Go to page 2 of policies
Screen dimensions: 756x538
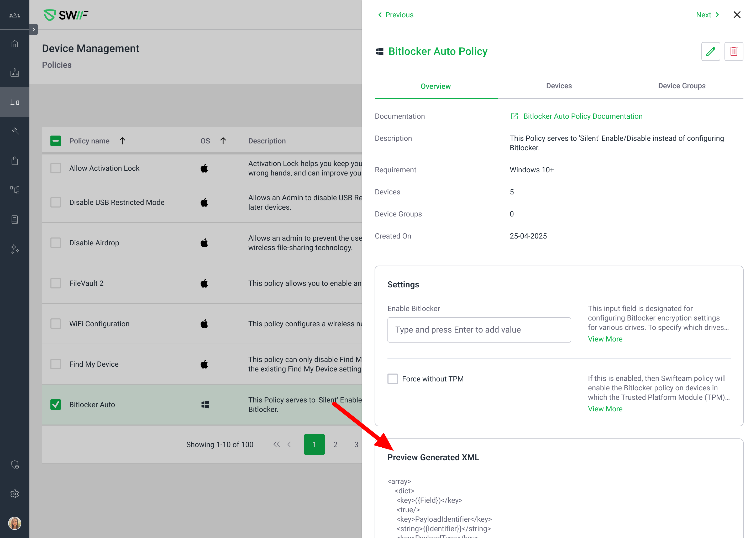pyautogui.click(x=335, y=444)
